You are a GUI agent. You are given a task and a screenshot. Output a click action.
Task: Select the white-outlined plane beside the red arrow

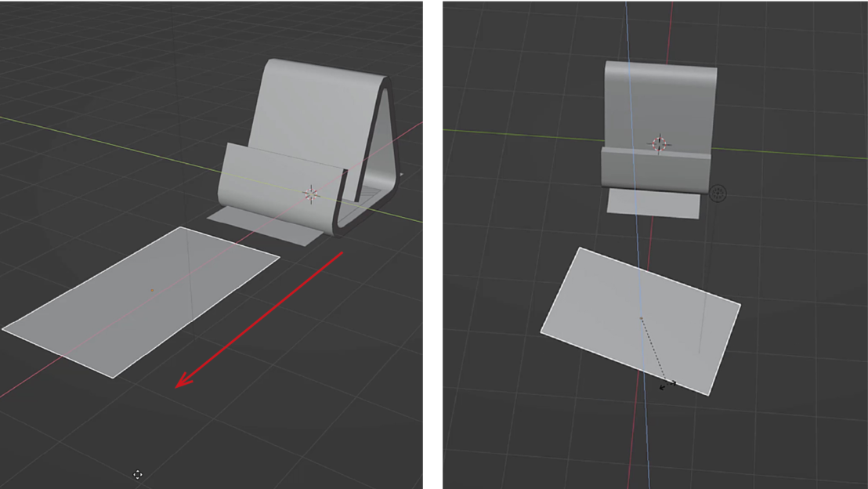tap(141, 302)
